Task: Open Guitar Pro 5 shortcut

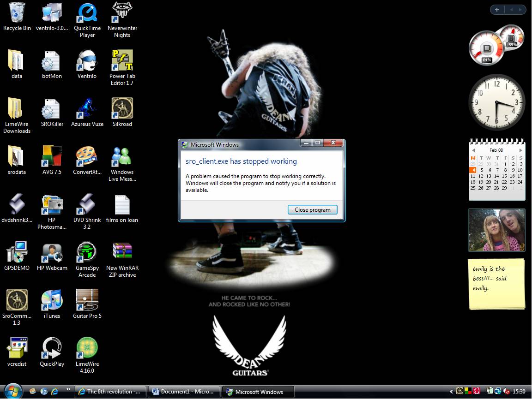Action: [x=87, y=300]
